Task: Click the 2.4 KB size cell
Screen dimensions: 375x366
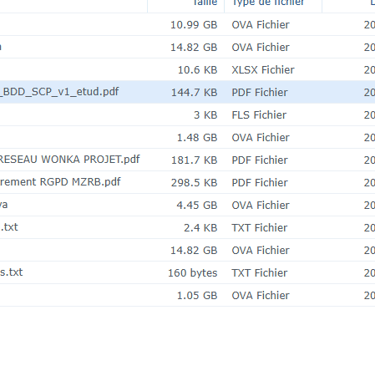Action: click(x=200, y=228)
